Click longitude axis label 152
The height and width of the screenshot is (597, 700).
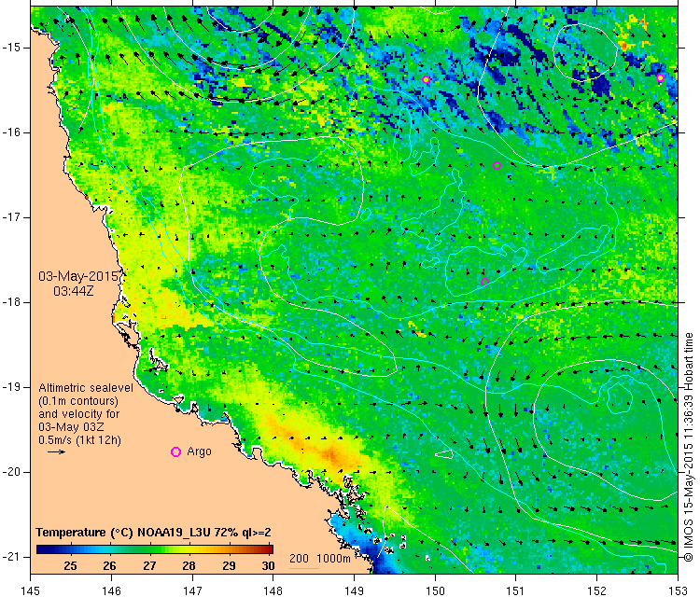coord(597,590)
